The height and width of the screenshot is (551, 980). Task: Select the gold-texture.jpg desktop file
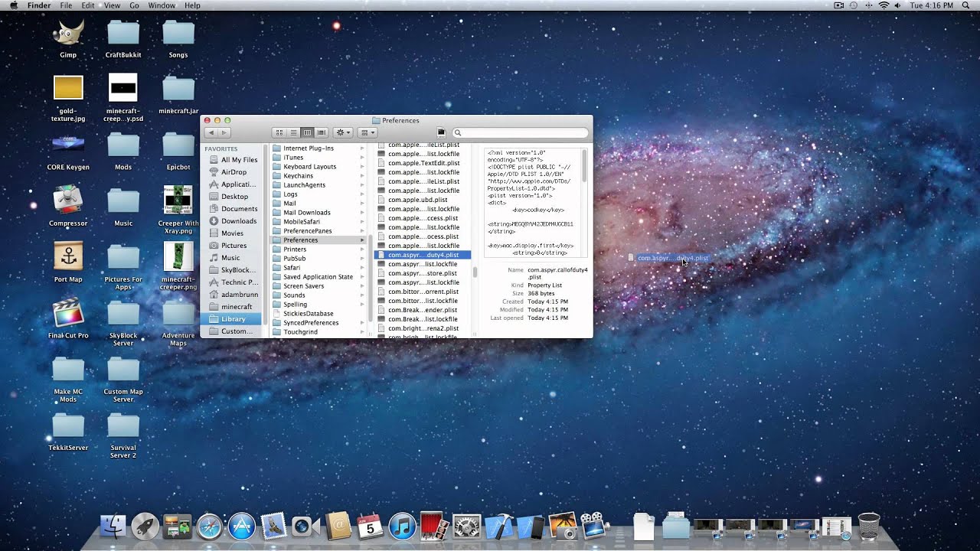click(68, 88)
